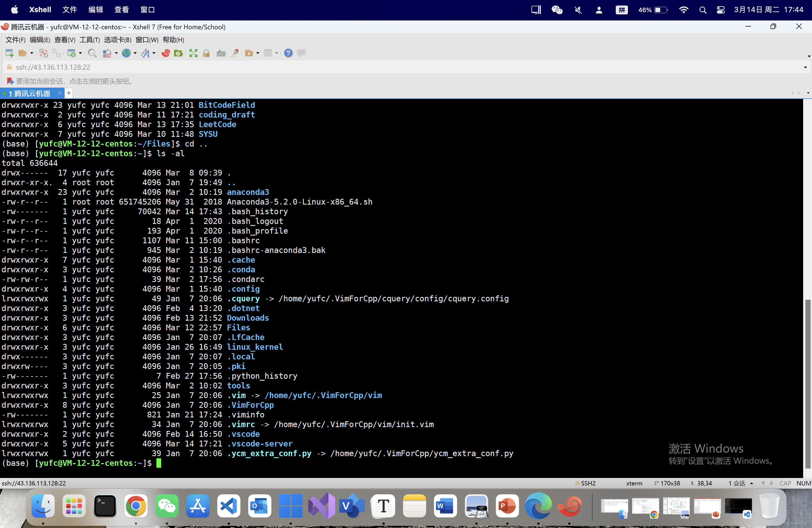The height and width of the screenshot is (528, 812).
Task: Open the 工具(T) menu
Action: tap(90, 40)
